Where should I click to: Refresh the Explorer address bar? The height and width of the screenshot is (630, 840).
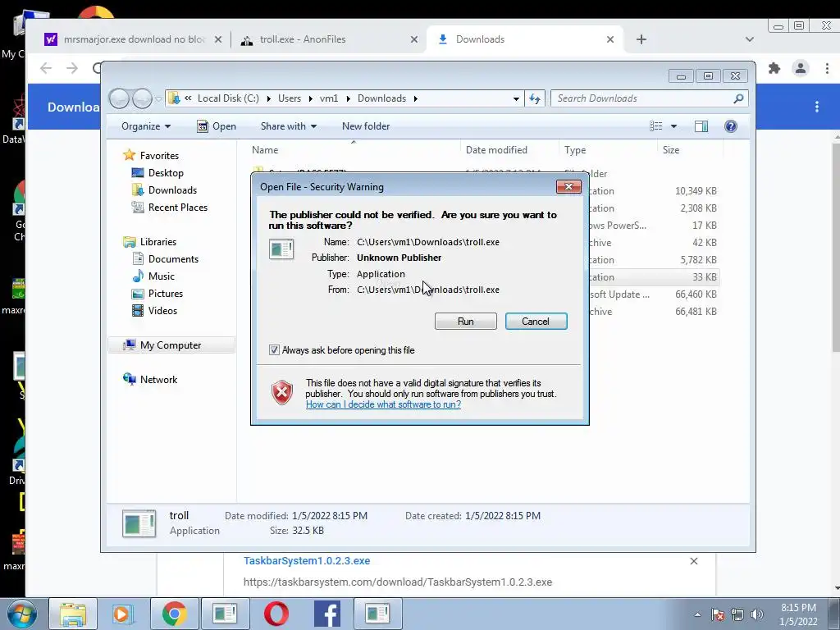(535, 98)
